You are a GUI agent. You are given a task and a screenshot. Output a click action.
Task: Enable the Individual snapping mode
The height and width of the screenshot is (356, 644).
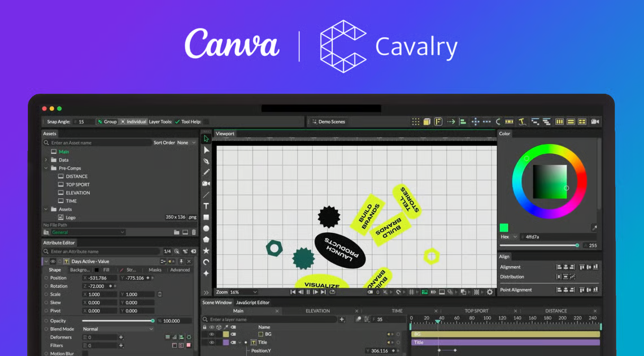133,121
